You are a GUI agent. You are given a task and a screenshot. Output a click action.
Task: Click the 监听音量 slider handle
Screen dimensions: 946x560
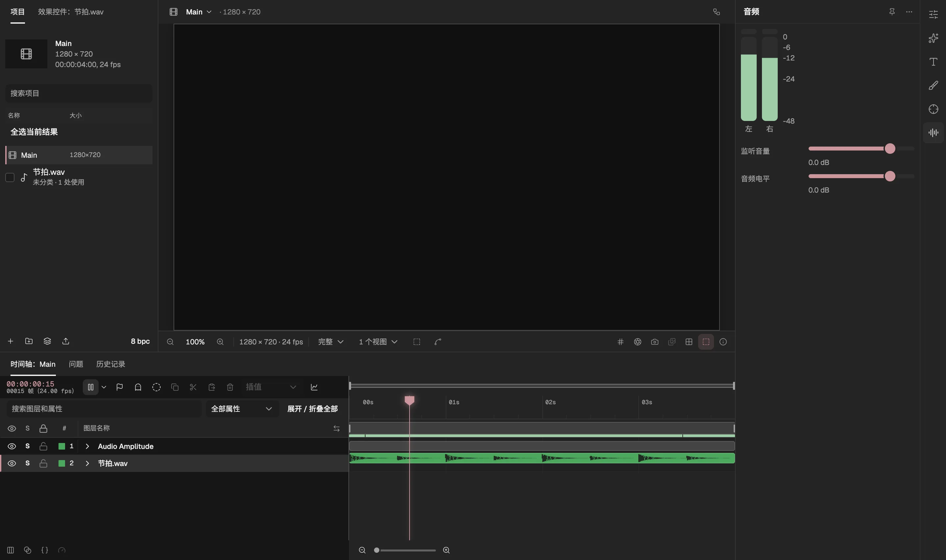click(890, 149)
